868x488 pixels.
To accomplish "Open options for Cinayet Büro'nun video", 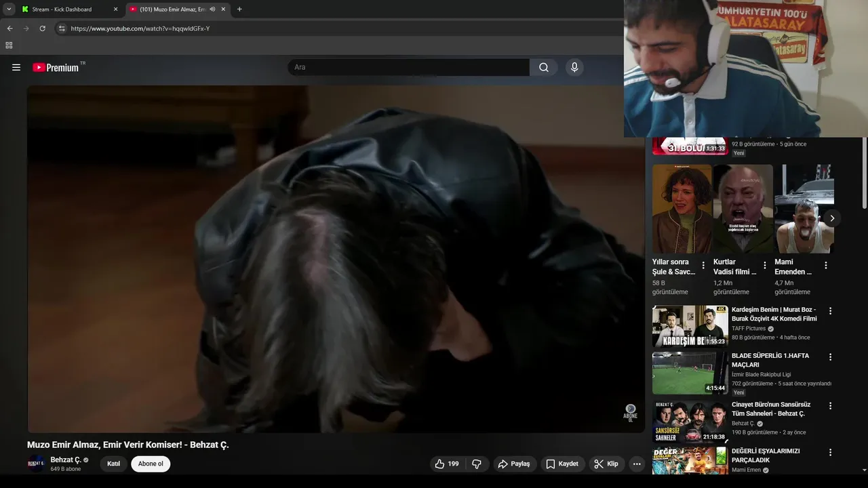I will pos(830,406).
